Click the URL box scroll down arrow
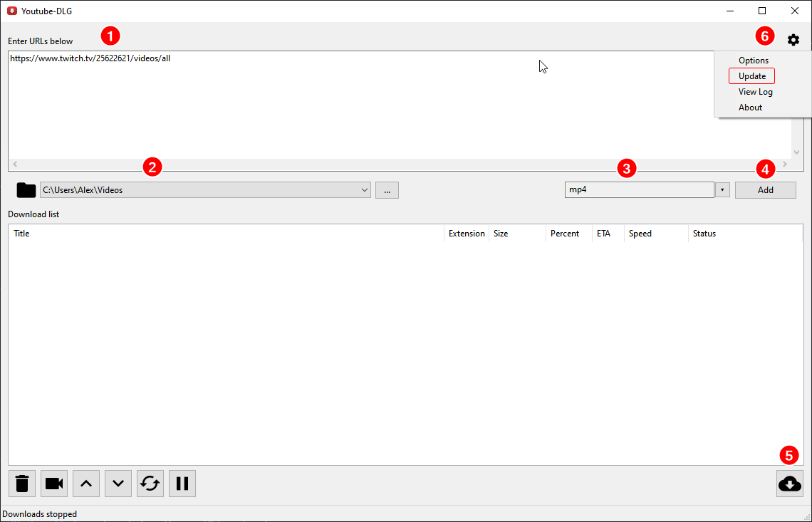The image size is (812, 522). click(797, 152)
